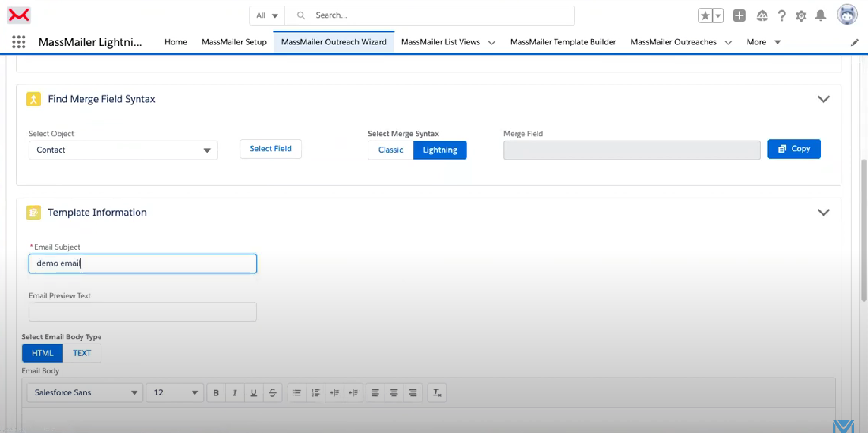
Task: Click in the global Search box
Action: click(x=430, y=15)
